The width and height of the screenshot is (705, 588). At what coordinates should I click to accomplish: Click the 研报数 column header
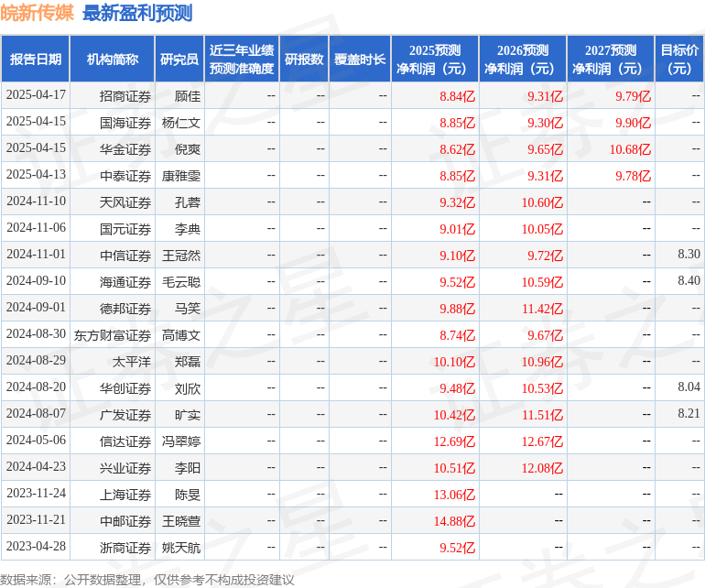click(304, 59)
